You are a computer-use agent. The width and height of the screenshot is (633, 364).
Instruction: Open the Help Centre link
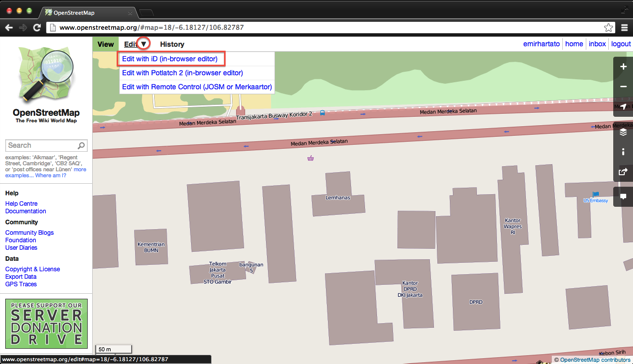coord(21,204)
